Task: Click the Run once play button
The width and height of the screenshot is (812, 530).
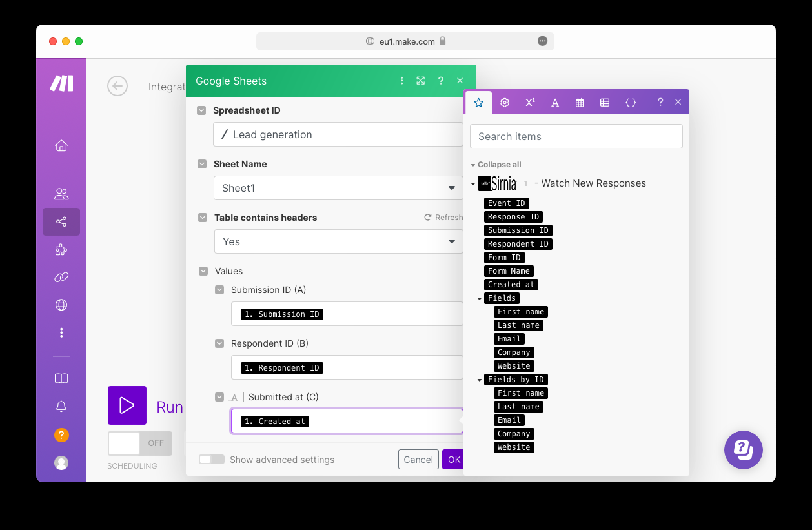Action: pyautogui.click(x=127, y=405)
